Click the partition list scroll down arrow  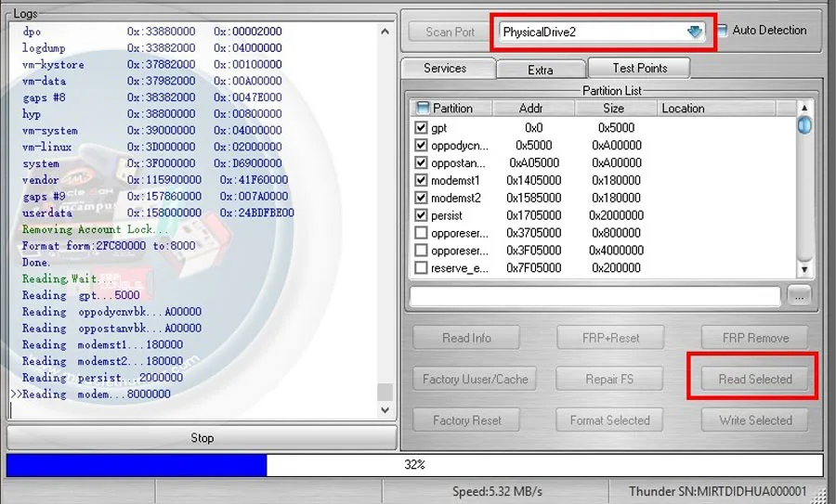804,269
